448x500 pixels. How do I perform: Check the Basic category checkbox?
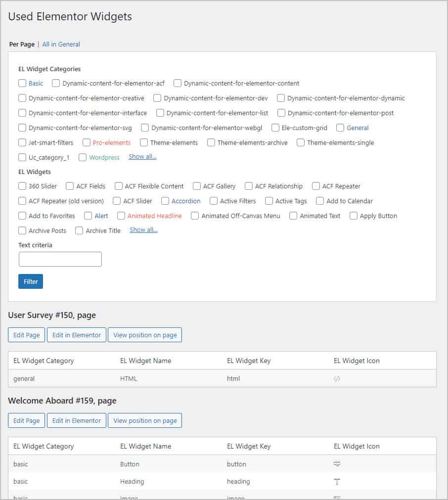click(x=22, y=84)
